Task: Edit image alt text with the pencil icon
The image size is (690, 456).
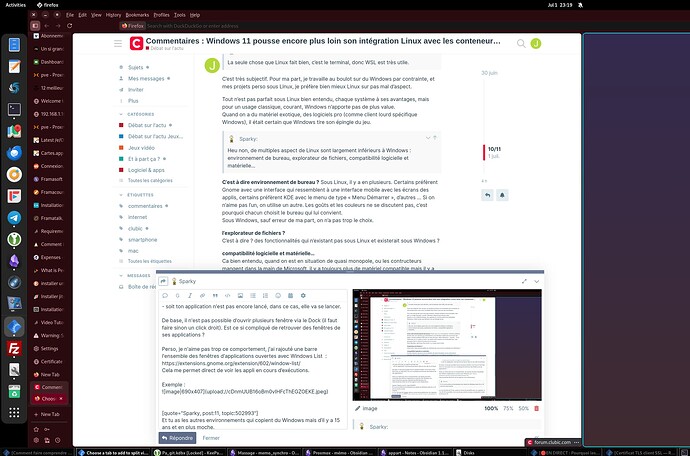Action: 358,408
